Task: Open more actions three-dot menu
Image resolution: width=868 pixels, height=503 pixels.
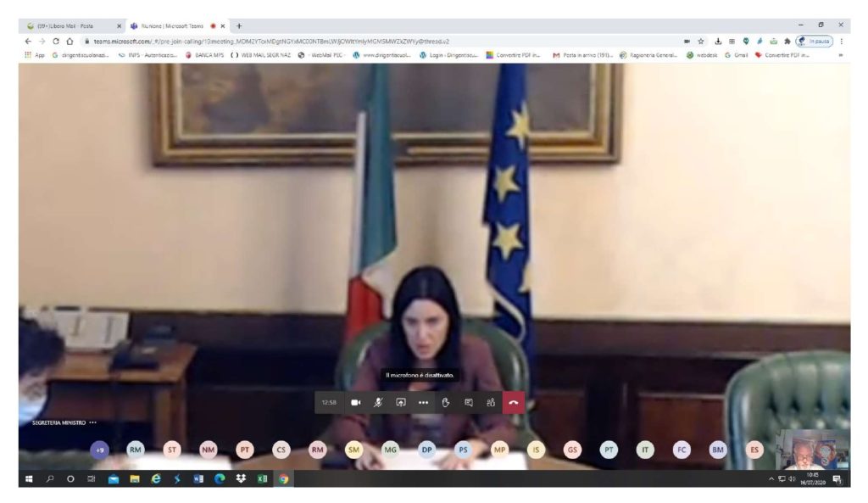Action: [423, 402]
